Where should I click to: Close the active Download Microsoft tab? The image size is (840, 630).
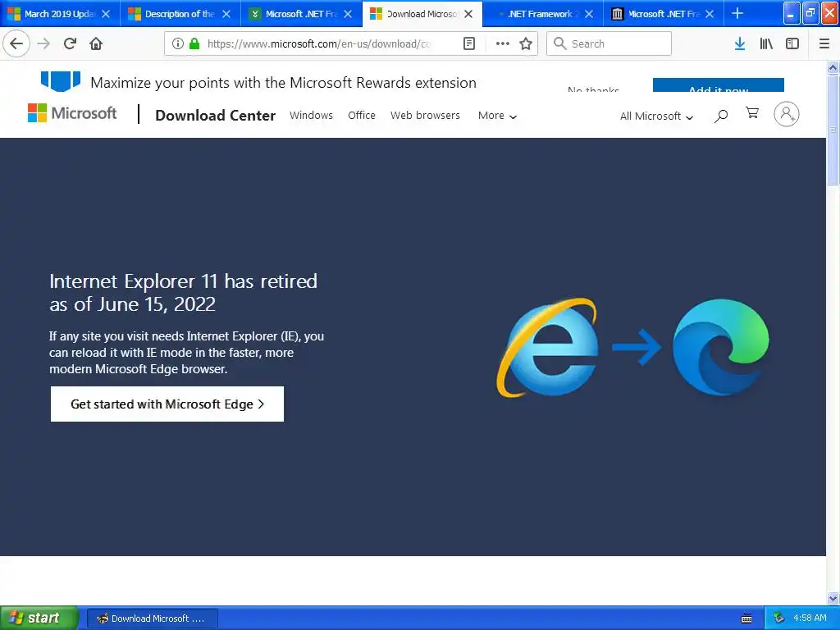click(468, 14)
